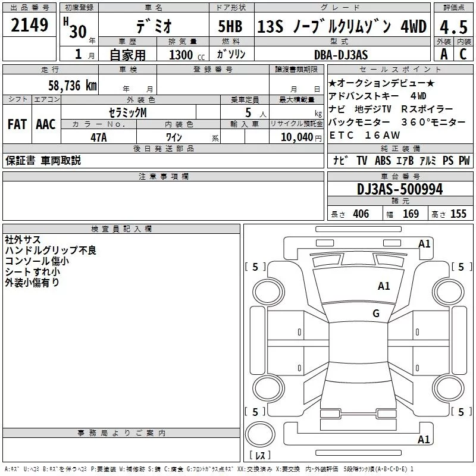
Task: Click the セールスポイント header
Action: (400, 69)
